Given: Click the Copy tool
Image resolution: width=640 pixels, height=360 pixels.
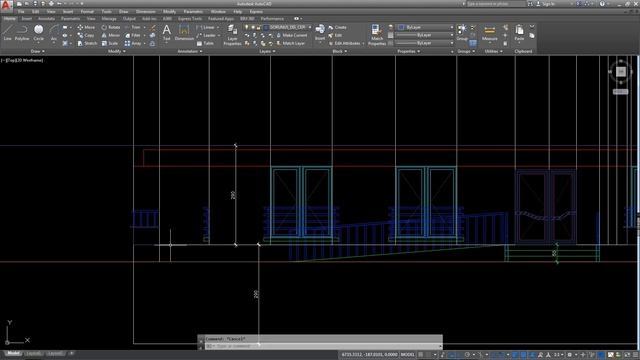Looking at the screenshot, I should [86, 36].
